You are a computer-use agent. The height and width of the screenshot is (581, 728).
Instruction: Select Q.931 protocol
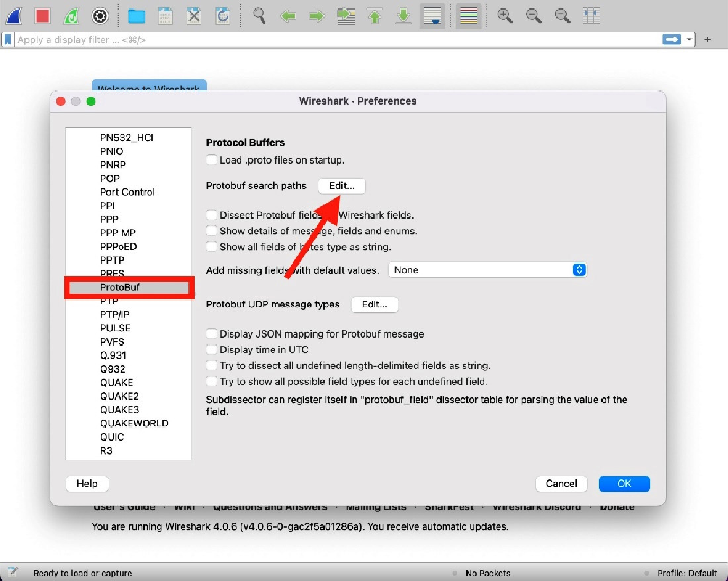(113, 356)
